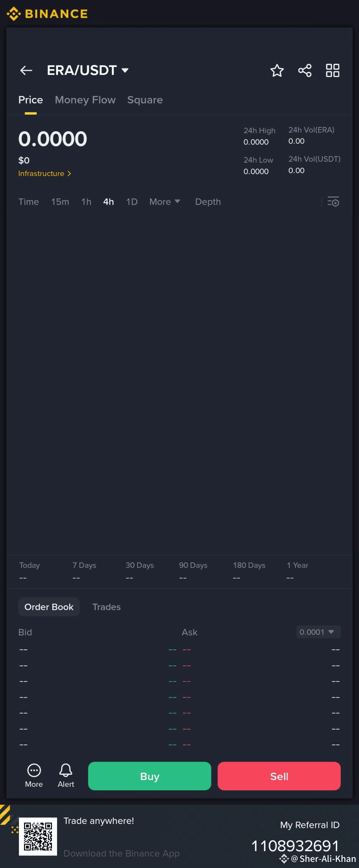Click the Bid column header
Viewport: 359px width, 868px height.
25,632
